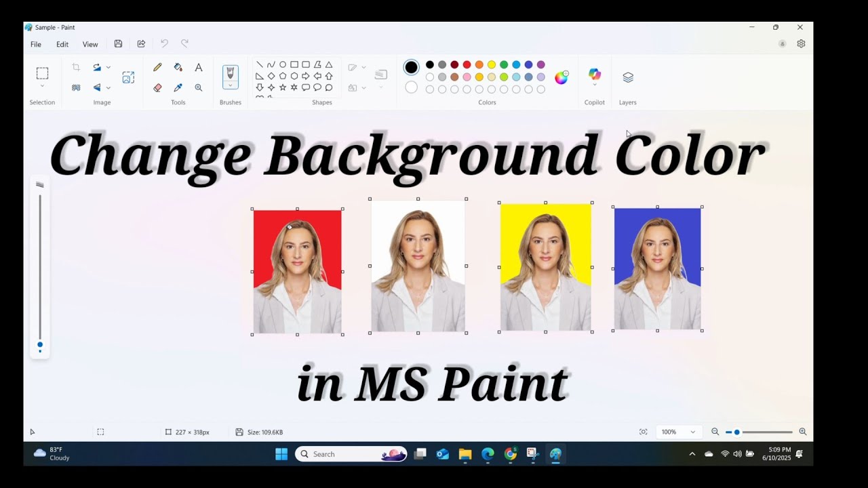
Task: Open the Layers panel
Action: [x=628, y=77]
